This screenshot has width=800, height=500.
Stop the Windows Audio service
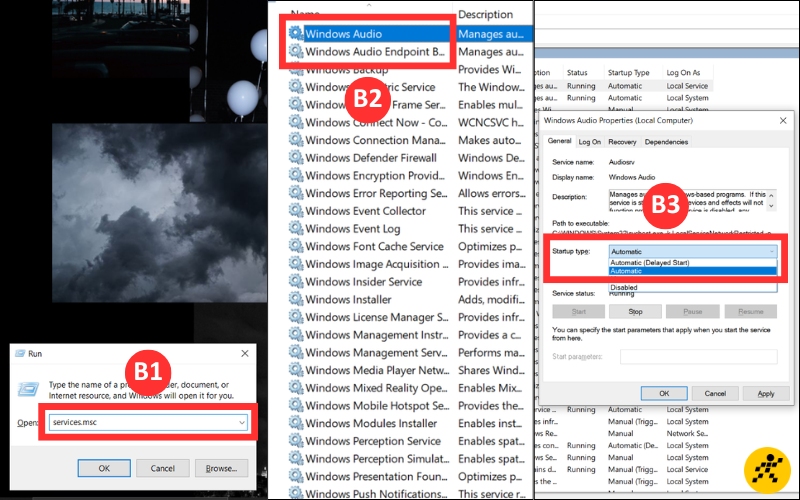(635, 311)
